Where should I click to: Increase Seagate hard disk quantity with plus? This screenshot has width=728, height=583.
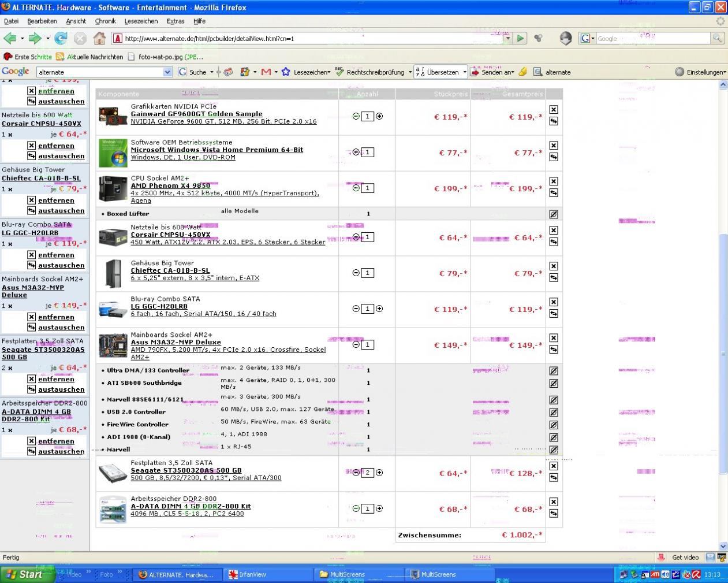point(379,473)
